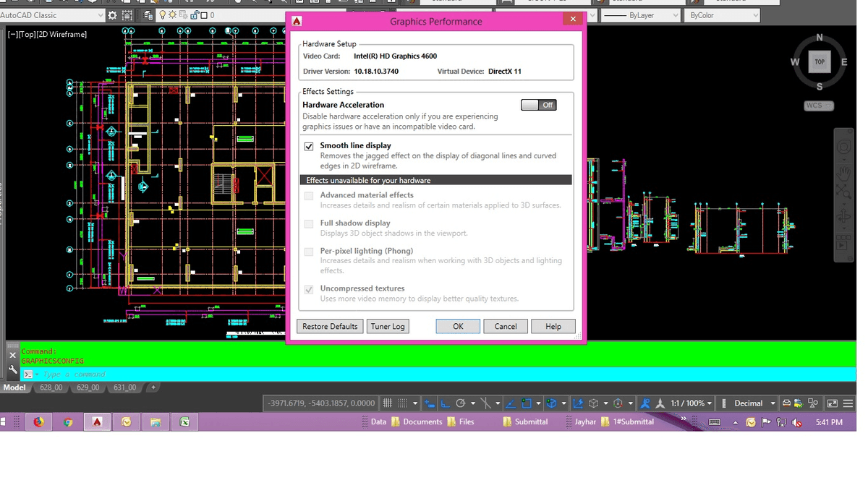Click the Customization menu icon in status bar
868x488 pixels.
coord(848,403)
